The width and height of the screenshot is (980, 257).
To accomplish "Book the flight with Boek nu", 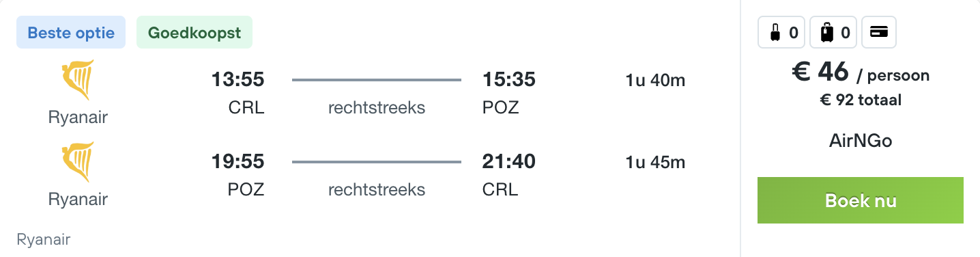I will 860,200.
